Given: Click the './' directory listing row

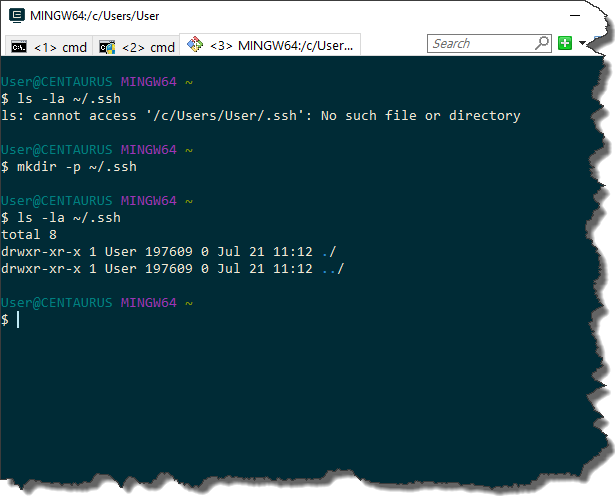Looking at the screenshot, I should 169,252.
